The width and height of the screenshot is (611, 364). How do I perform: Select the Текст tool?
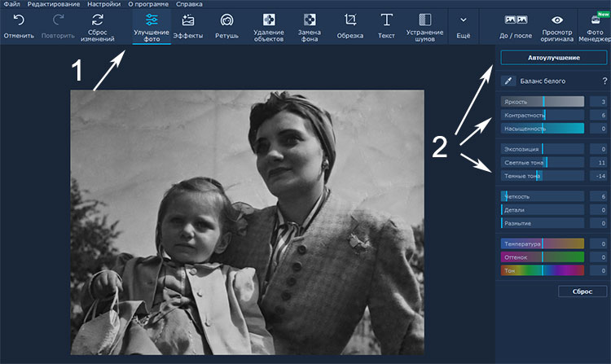click(x=386, y=27)
